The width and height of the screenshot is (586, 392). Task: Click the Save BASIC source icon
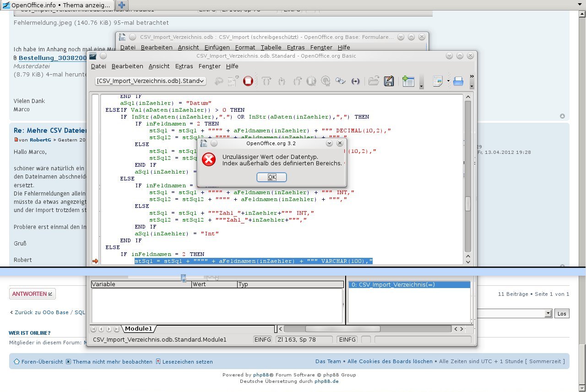point(389,81)
